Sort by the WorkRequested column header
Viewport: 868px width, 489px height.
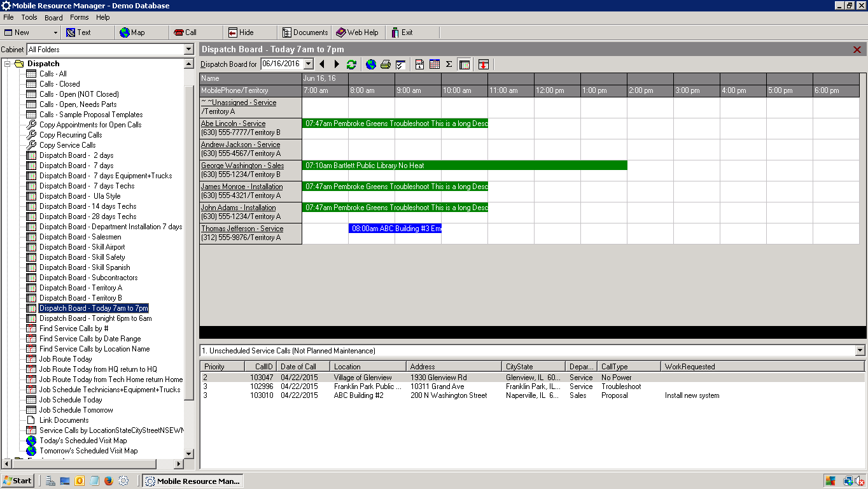pos(763,367)
